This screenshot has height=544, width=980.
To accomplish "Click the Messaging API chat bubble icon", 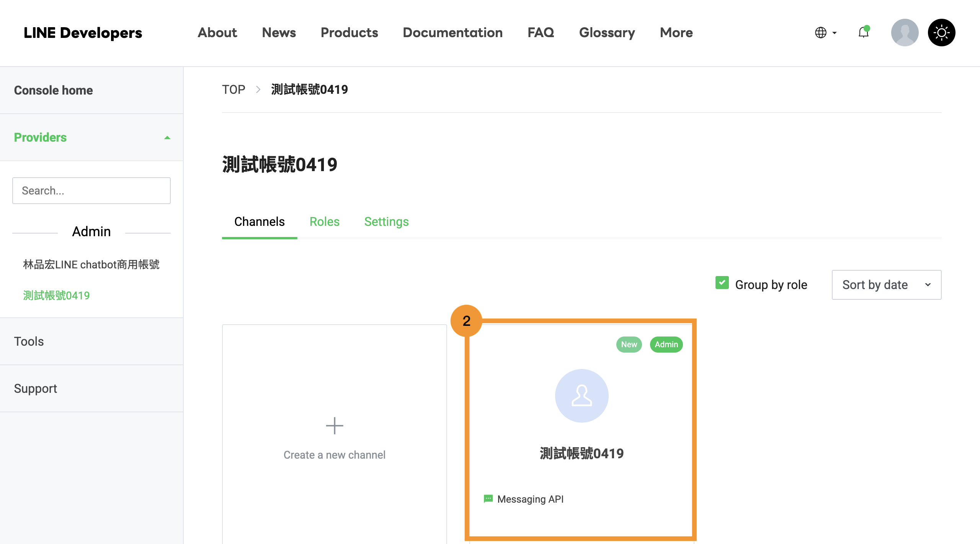I will coord(488,499).
